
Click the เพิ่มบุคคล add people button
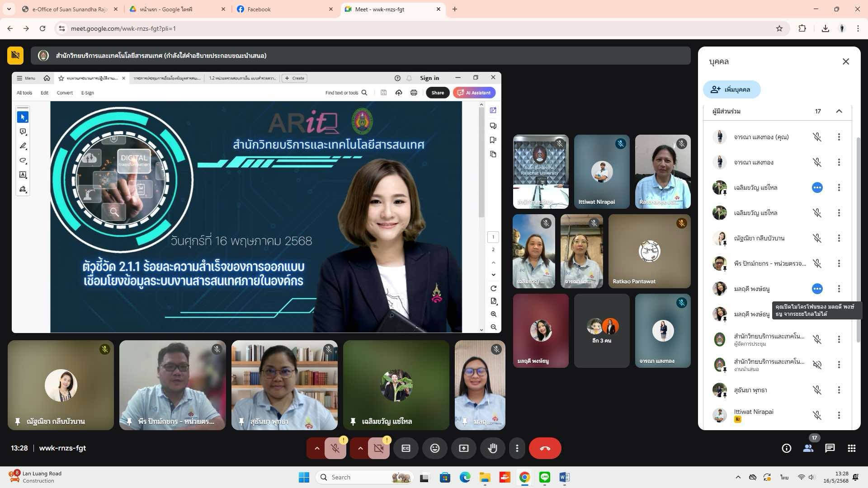coord(731,89)
